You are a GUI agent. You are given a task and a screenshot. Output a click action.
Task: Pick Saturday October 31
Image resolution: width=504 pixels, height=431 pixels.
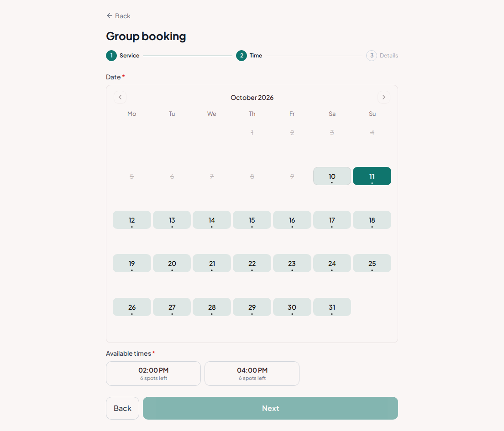tap(332, 307)
